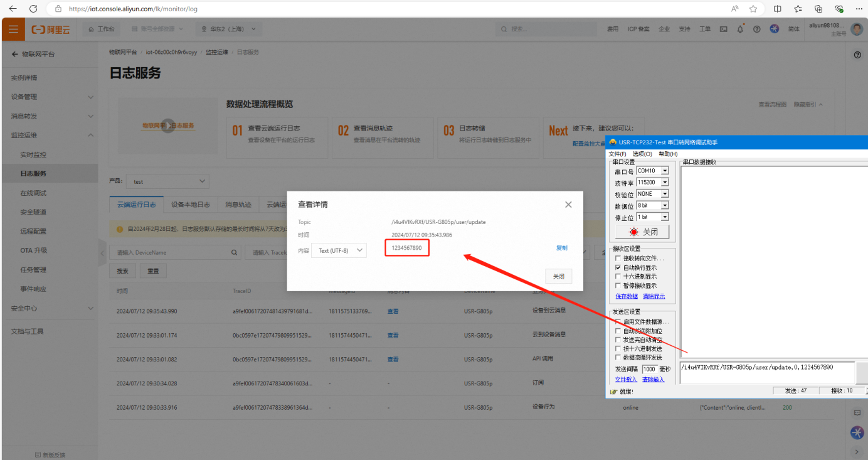The width and height of the screenshot is (868, 460).
Task: Open the 串口号 COM10 dropdown
Action: (x=652, y=171)
